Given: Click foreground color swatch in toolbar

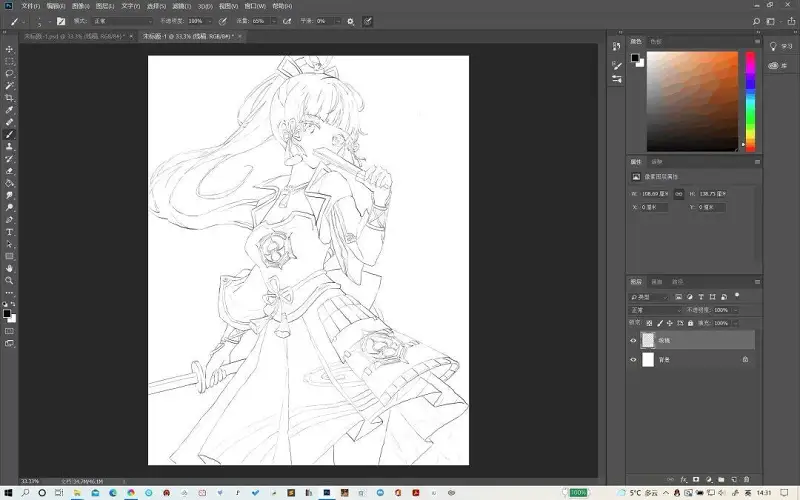Looking at the screenshot, I should point(7,314).
